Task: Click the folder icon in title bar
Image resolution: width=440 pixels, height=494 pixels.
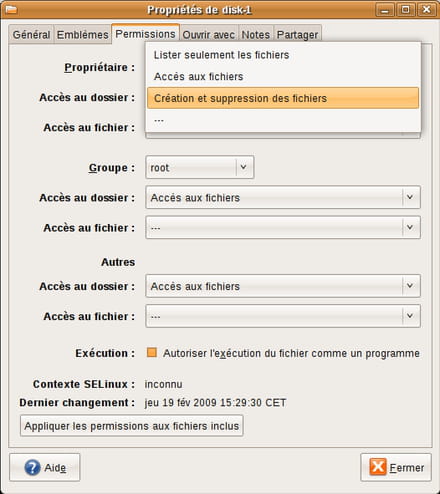Action: tap(11, 9)
